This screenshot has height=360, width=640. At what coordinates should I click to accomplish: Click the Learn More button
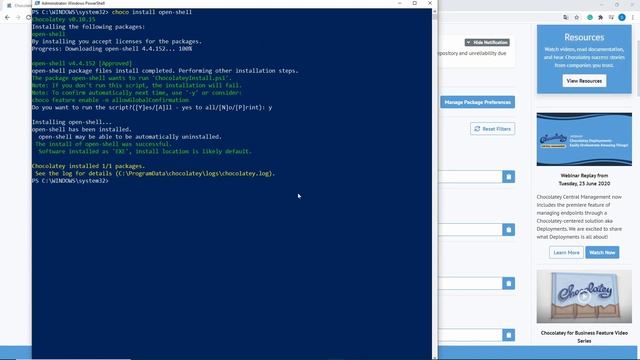(x=566, y=253)
